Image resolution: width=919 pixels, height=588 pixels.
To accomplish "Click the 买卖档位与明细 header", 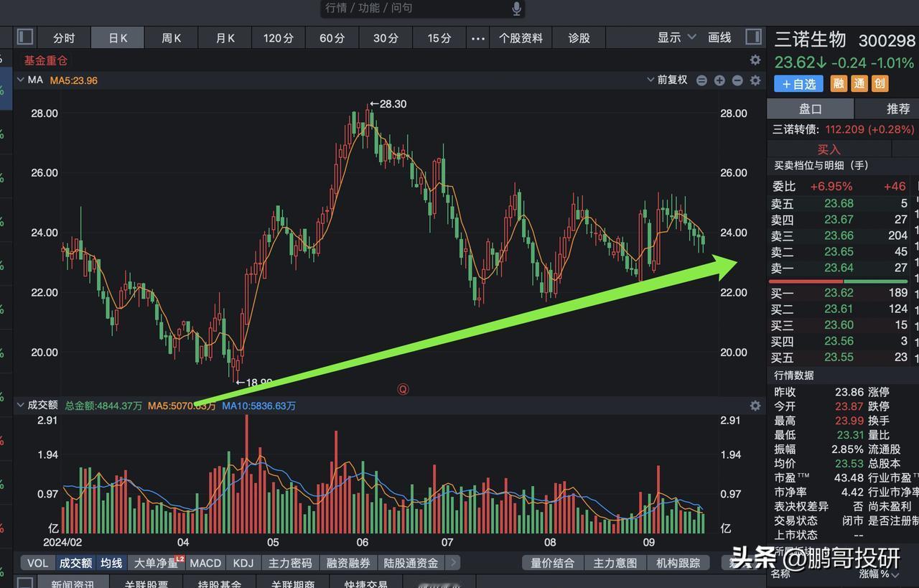I will pyautogui.click(x=821, y=165).
